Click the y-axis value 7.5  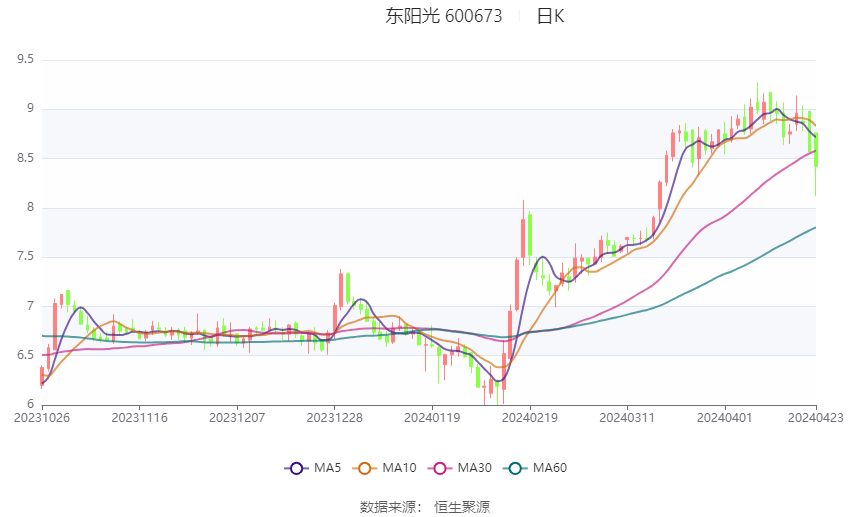tap(25, 257)
